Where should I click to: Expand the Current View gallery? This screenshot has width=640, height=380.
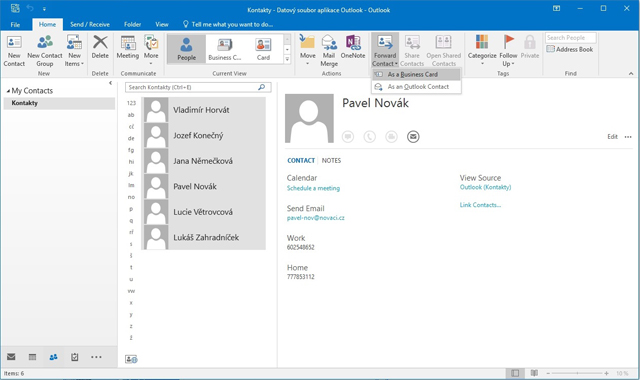[x=287, y=60]
